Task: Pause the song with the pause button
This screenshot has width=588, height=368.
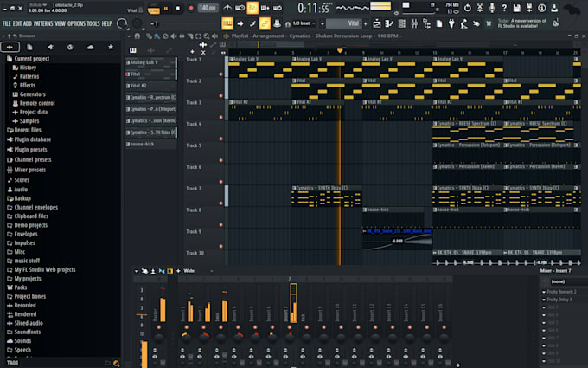Action: pos(166,8)
